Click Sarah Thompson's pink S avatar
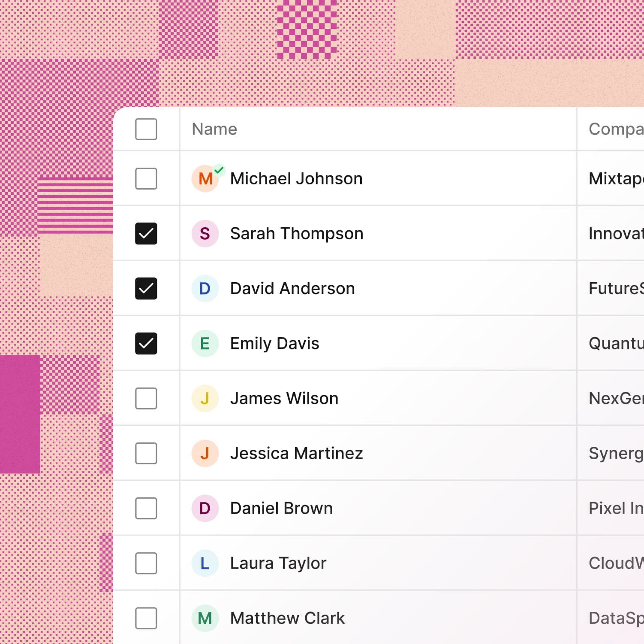The width and height of the screenshot is (644, 644). point(205,234)
